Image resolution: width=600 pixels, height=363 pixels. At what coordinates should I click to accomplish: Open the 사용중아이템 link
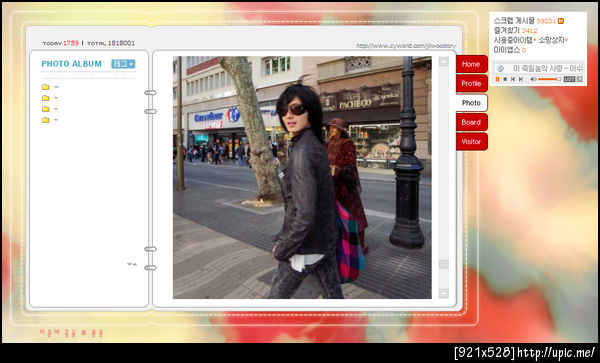513,40
